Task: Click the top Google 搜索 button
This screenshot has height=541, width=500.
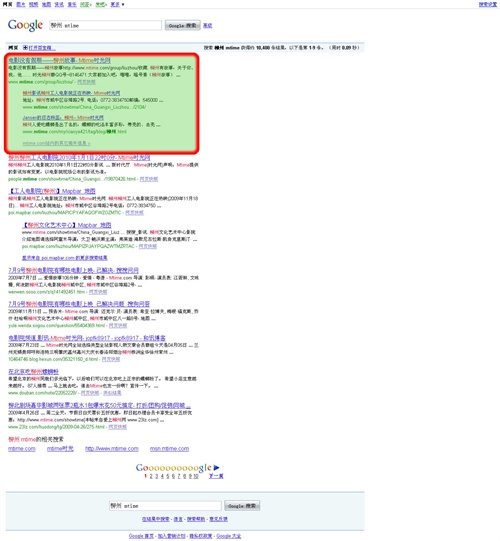Action: pos(183,26)
